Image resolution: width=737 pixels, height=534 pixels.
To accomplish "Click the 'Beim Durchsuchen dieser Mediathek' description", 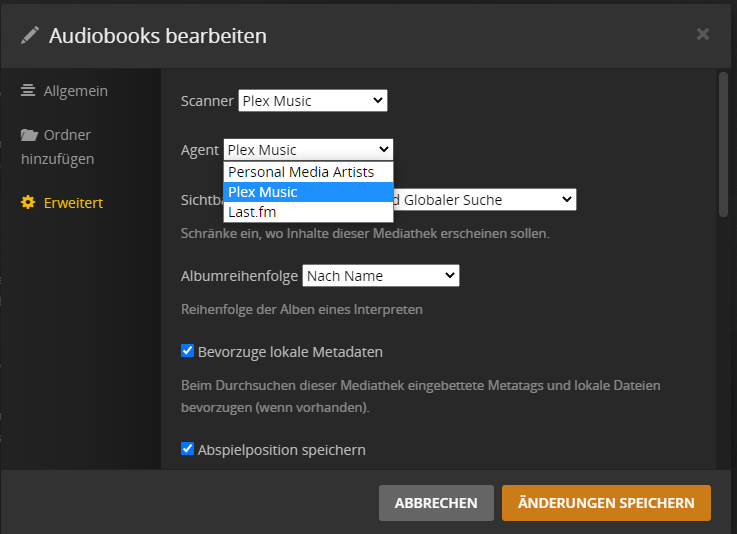I will [x=421, y=396].
